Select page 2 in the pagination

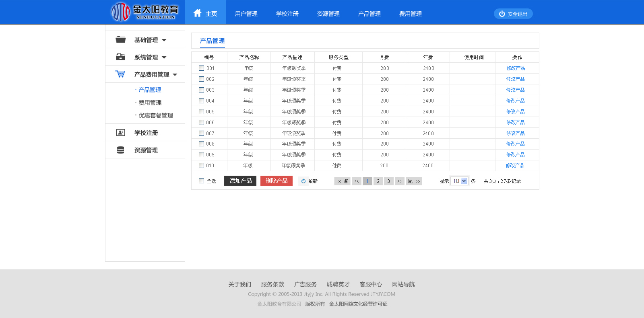(378, 181)
